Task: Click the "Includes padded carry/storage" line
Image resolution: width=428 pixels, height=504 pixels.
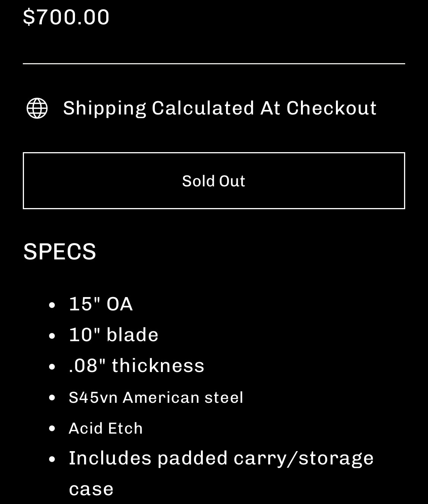Action: point(221,458)
